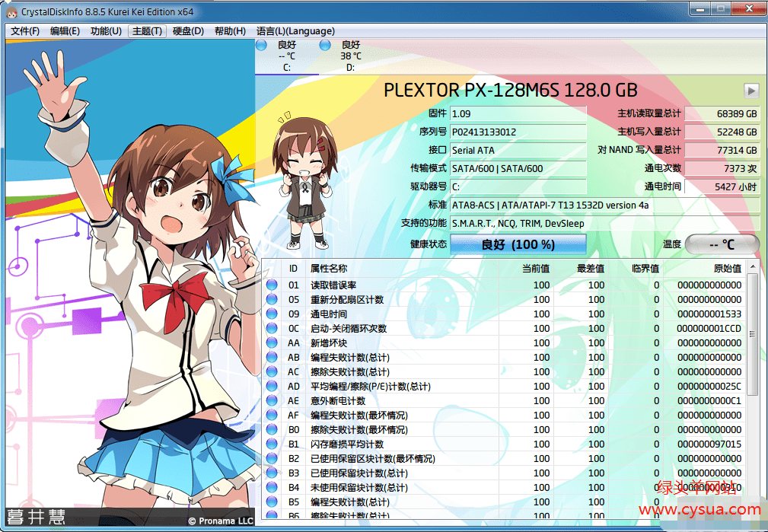Click status orb for attribute B3 row
Screen dimensions: 768x532
[272, 473]
